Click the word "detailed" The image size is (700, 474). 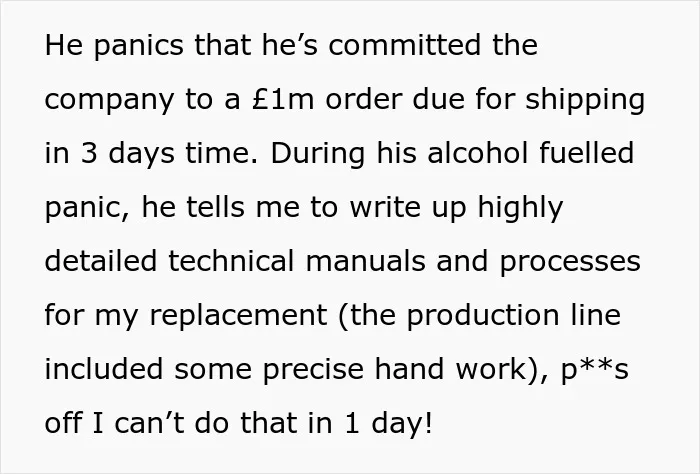(x=101, y=261)
